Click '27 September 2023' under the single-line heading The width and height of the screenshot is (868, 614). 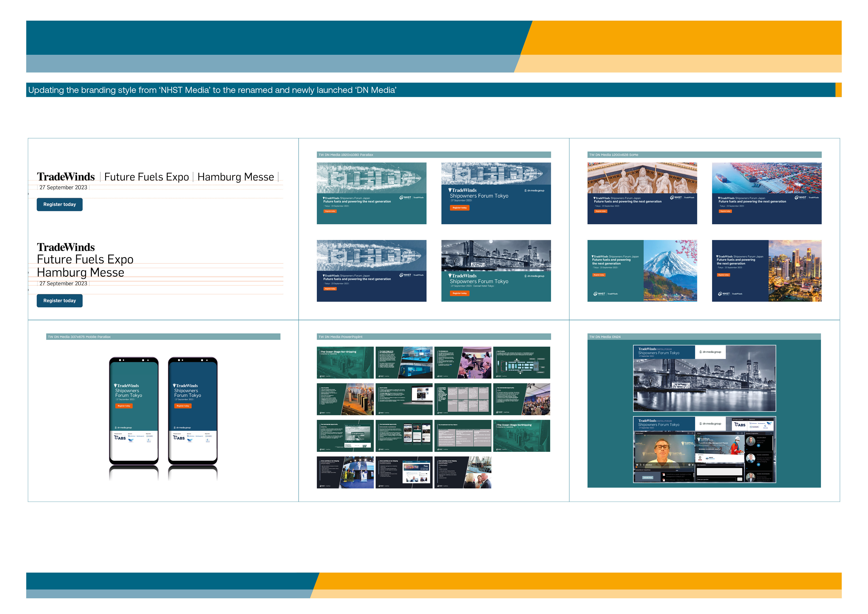(63, 187)
